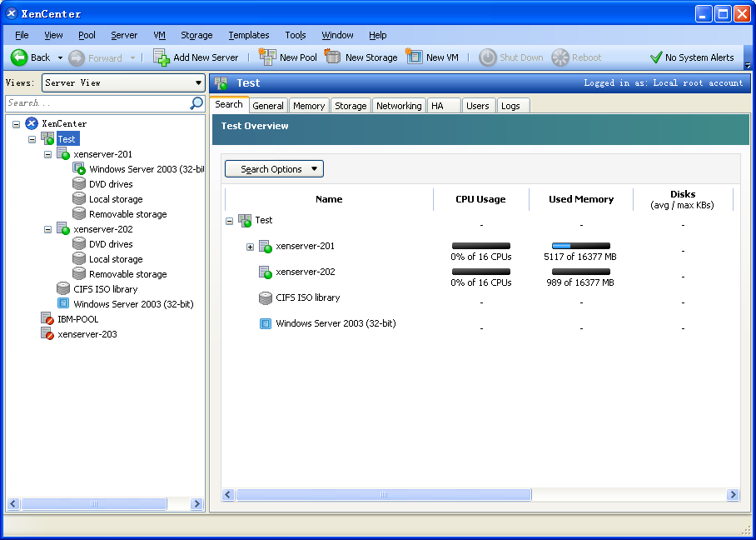Click the xenserver-201 memory usage bar
Image resolution: width=756 pixels, height=540 pixels.
pyautogui.click(x=581, y=246)
